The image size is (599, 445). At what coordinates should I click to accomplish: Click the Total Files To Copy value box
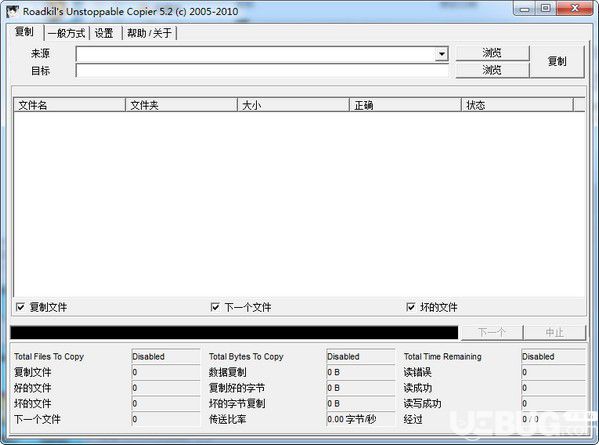click(166, 356)
